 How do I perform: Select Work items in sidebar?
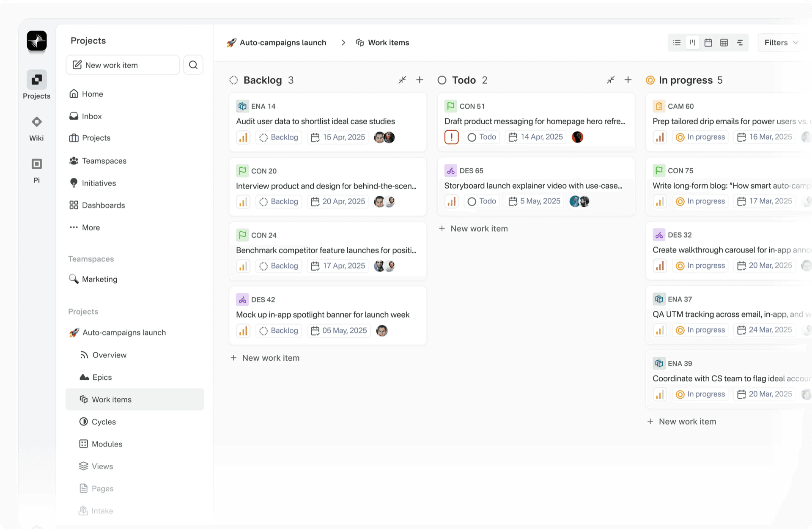134,400
